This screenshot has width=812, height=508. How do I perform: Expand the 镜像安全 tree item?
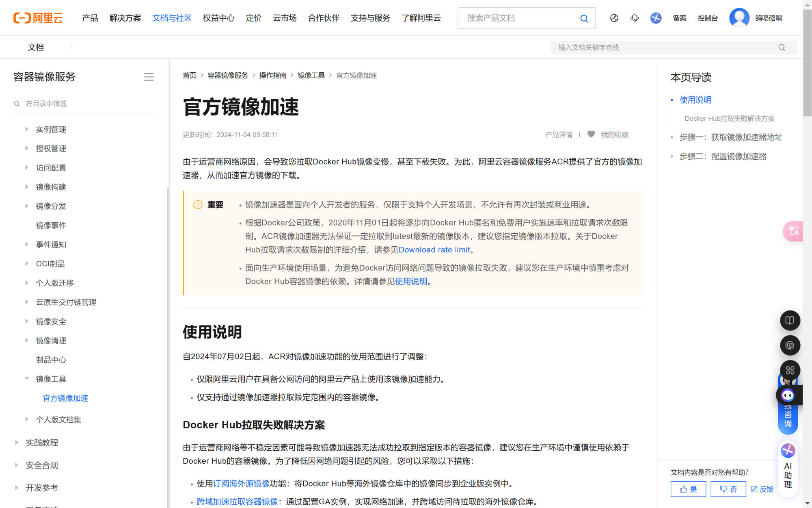click(26, 321)
